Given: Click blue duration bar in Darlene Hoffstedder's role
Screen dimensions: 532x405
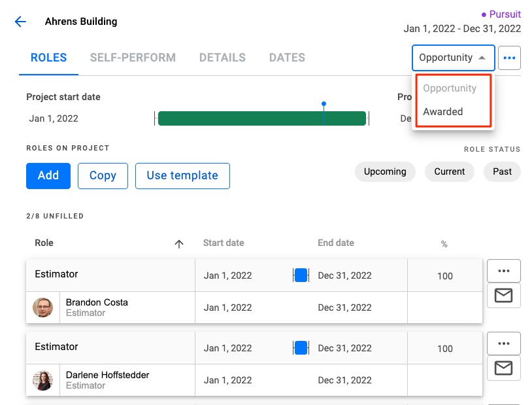Looking at the screenshot, I should [x=301, y=348].
